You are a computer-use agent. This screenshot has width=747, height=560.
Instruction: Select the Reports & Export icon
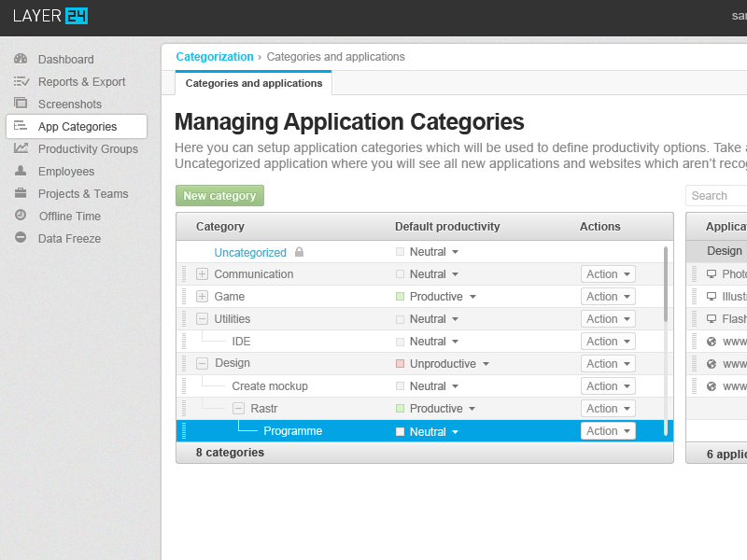point(21,81)
